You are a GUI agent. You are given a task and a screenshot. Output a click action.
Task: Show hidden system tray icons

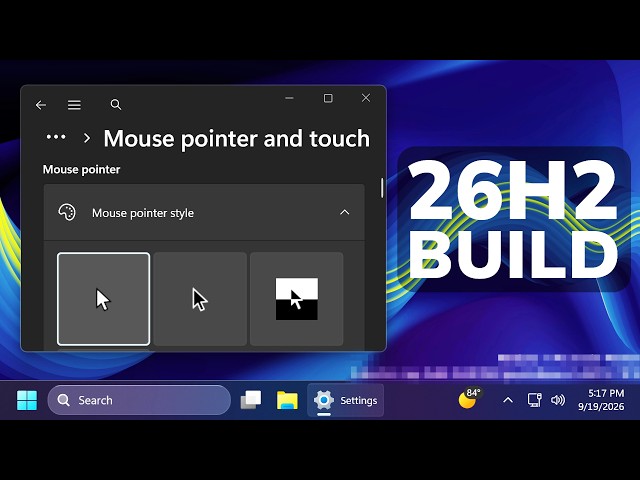pos(508,400)
